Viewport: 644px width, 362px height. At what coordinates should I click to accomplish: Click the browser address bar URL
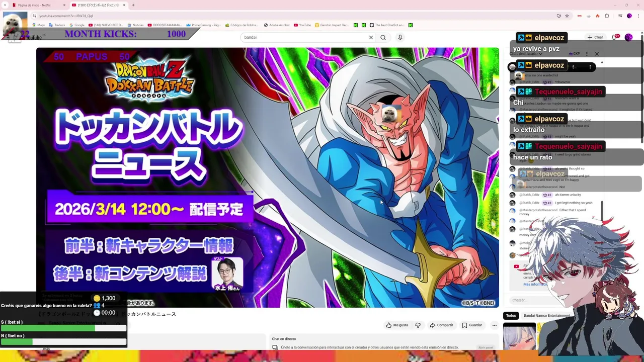[x=66, y=16]
